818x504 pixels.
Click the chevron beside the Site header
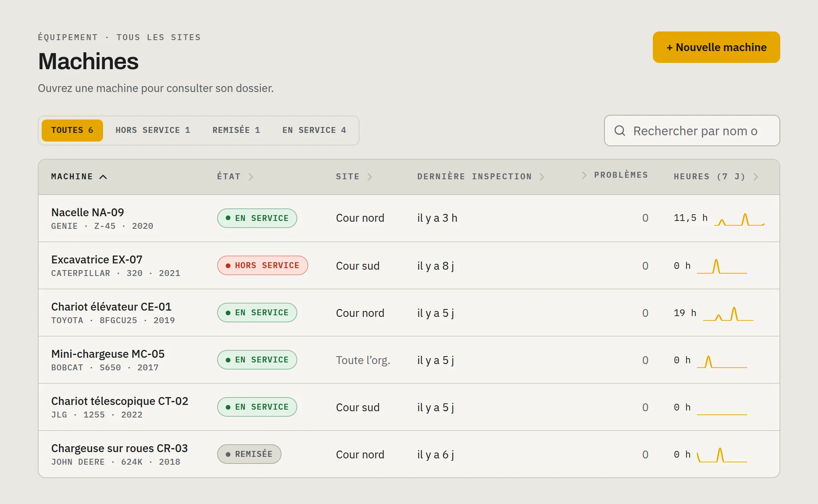pos(370,177)
